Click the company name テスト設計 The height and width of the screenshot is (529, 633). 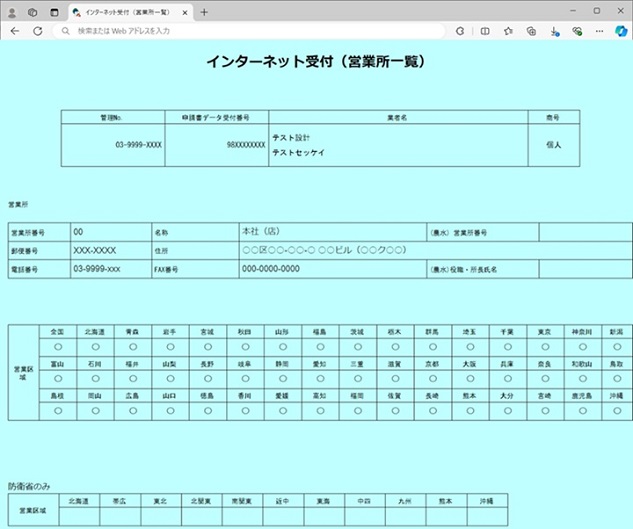click(x=291, y=138)
